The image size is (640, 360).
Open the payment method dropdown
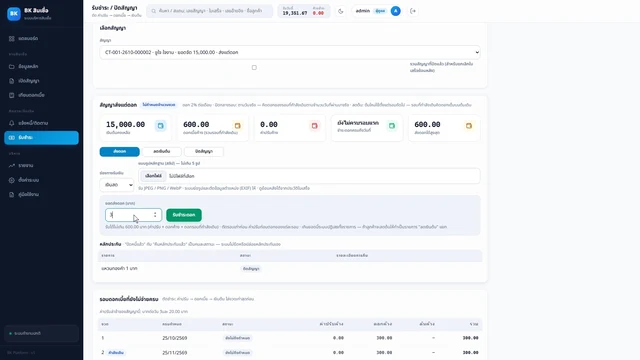117,185
